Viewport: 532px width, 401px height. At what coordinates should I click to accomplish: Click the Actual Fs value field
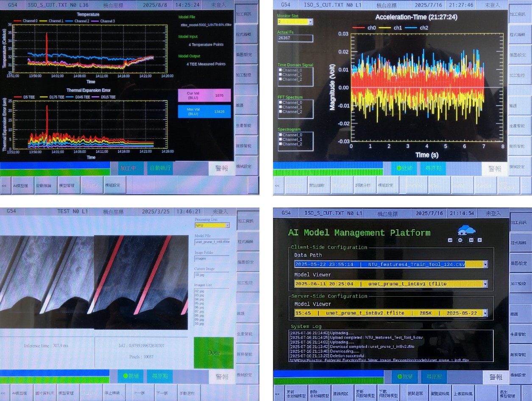coord(295,38)
